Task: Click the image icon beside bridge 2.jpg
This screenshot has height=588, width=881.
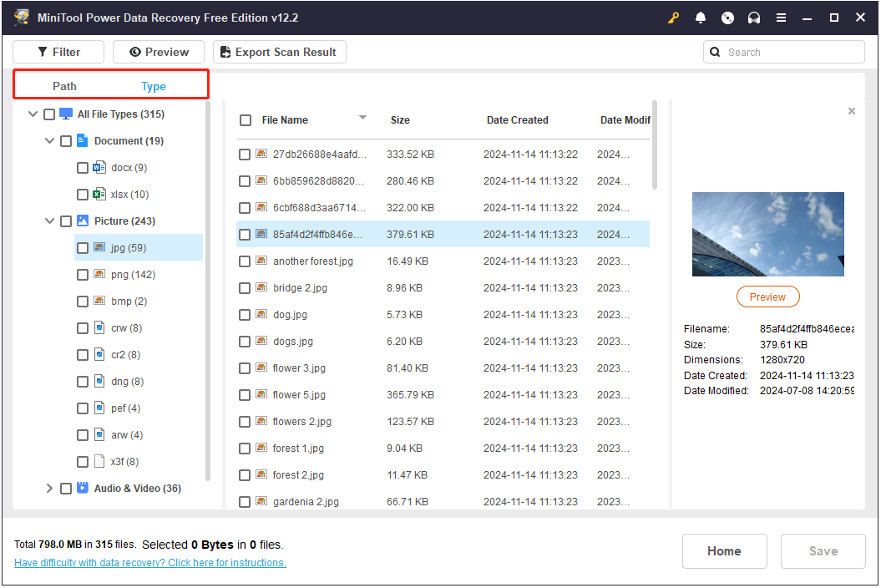Action: click(x=261, y=287)
